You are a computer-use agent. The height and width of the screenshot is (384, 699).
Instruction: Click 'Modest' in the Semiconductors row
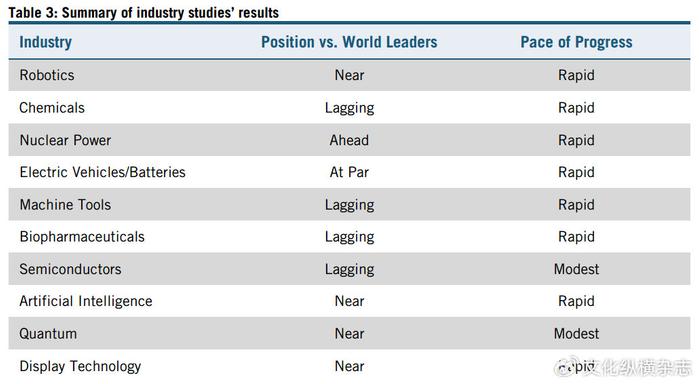tap(576, 269)
